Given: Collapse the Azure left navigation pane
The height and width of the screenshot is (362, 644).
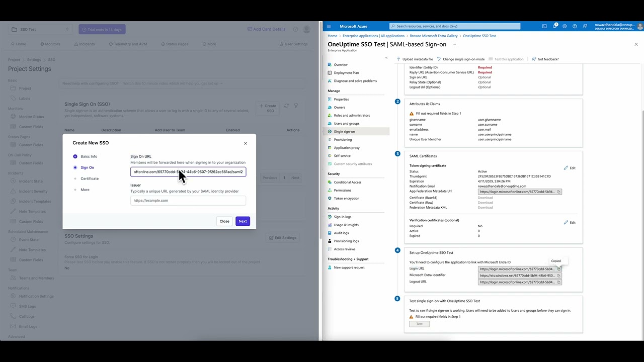Looking at the screenshot, I should (x=386, y=58).
